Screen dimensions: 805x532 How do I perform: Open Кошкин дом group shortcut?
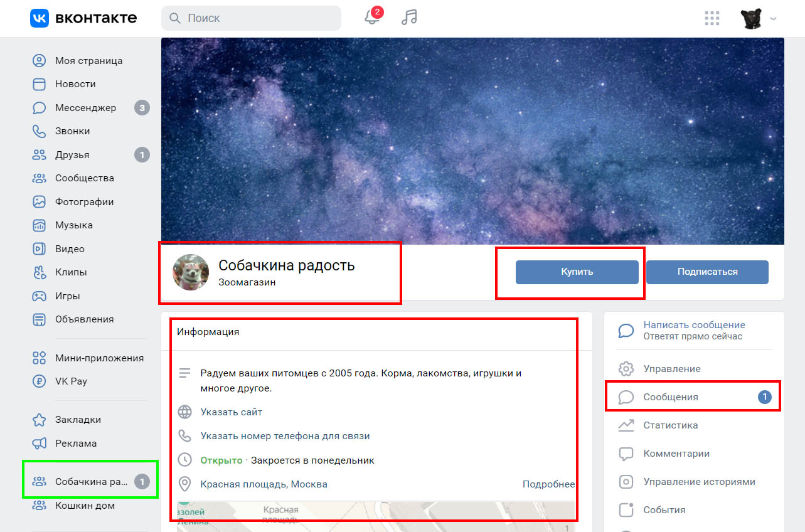click(x=85, y=506)
